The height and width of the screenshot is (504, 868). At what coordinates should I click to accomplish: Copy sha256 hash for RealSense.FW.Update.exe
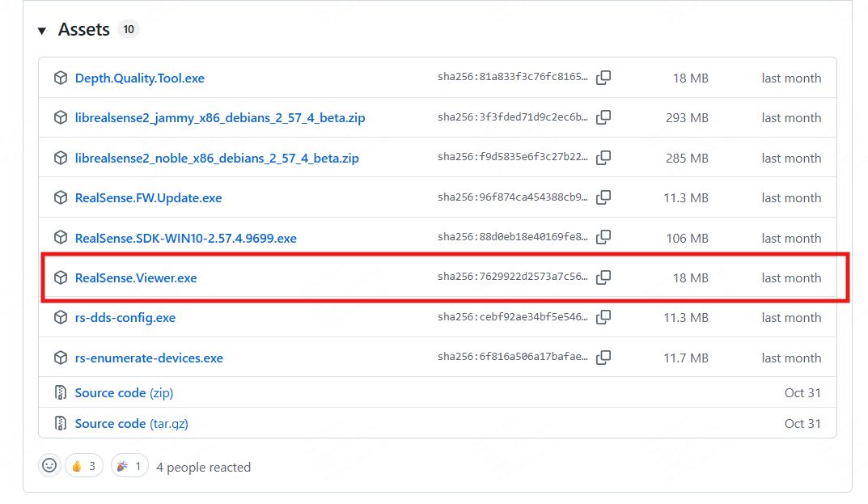click(603, 197)
